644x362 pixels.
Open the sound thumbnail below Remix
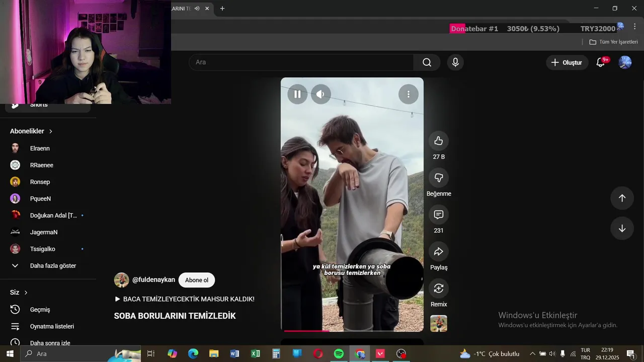click(x=439, y=323)
